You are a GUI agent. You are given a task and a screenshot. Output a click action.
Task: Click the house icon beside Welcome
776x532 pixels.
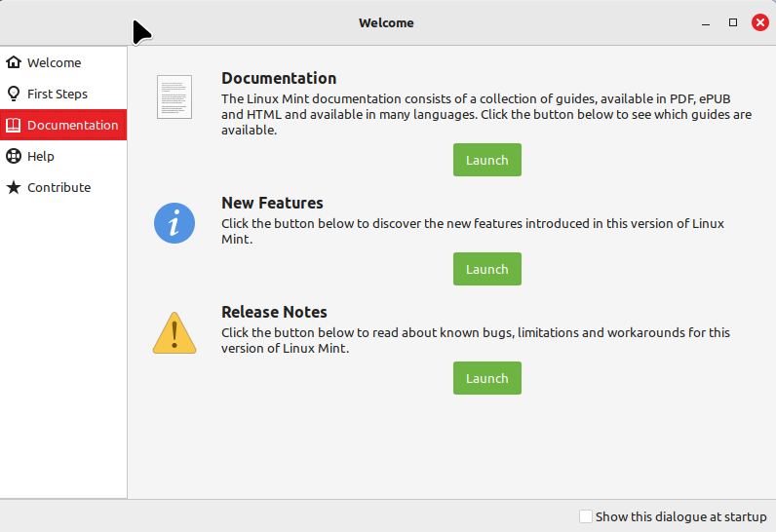[x=14, y=62]
